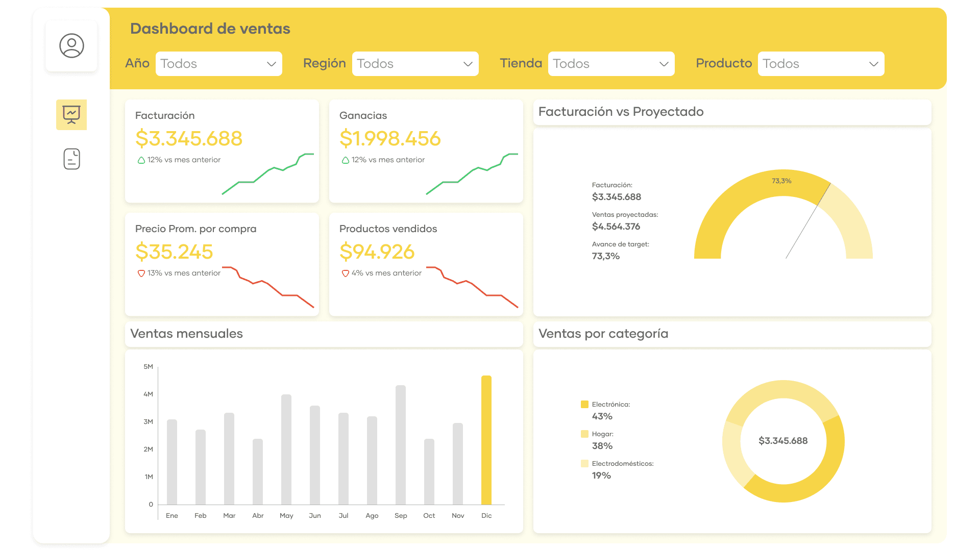Click the Electrodomésticos legend color swatch
Screen dimensions: 980x551
[584, 464]
